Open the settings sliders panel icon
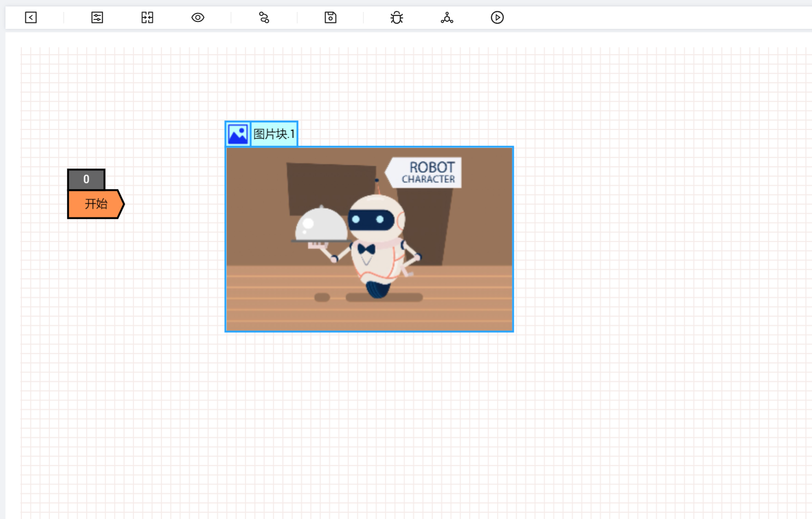The image size is (812, 519). (x=97, y=18)
